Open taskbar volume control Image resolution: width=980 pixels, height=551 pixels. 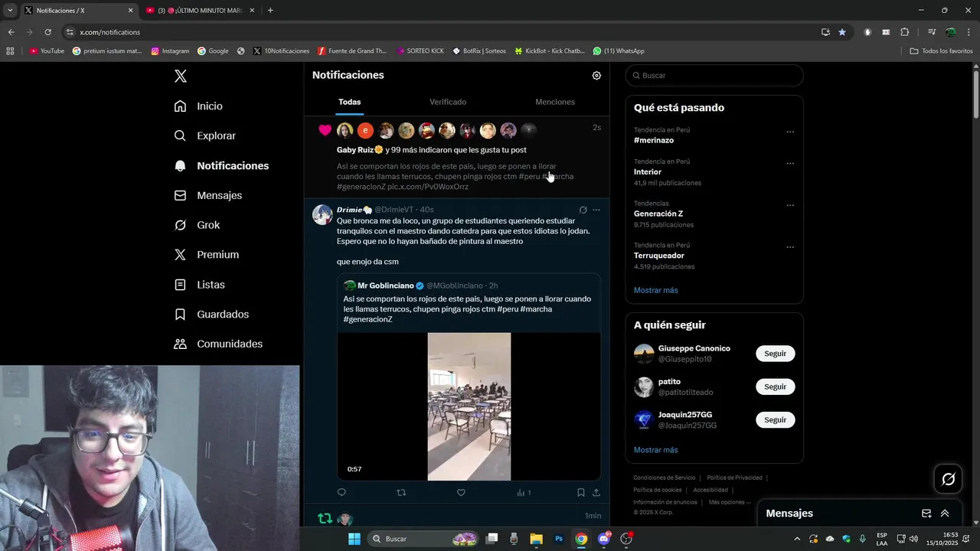click(914, 539)
